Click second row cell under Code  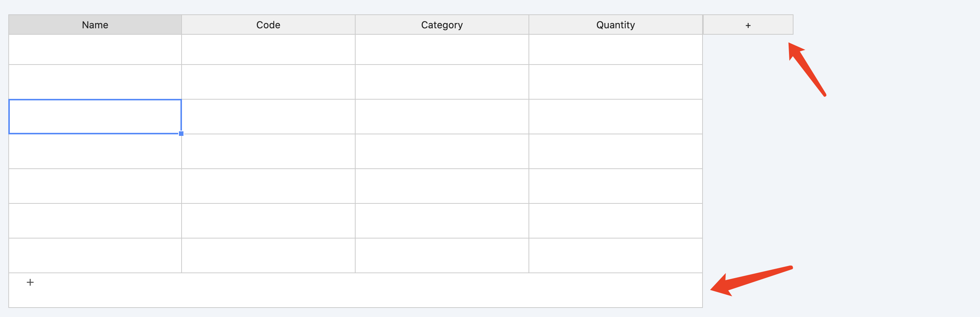click(x=268, y=82)
